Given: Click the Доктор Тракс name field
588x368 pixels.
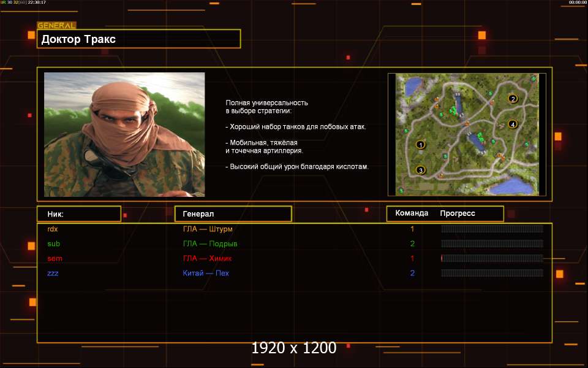Looking at the screenshot, I should [139, 39].
